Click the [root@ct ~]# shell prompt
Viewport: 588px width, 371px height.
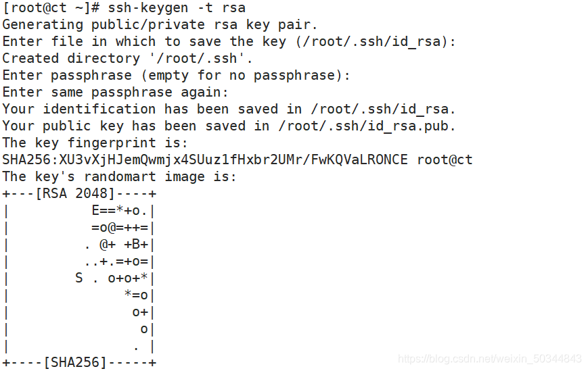tap(51, 8)
